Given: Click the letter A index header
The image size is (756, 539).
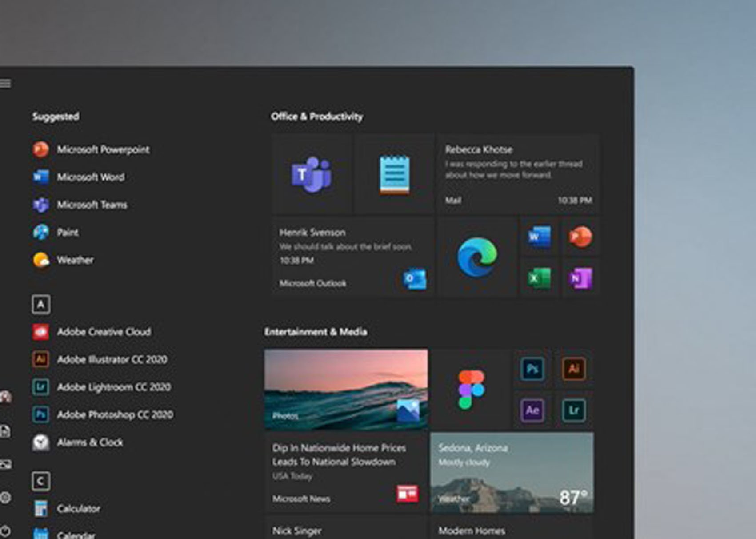Looking at the screenshot, I should coord(41,305).
